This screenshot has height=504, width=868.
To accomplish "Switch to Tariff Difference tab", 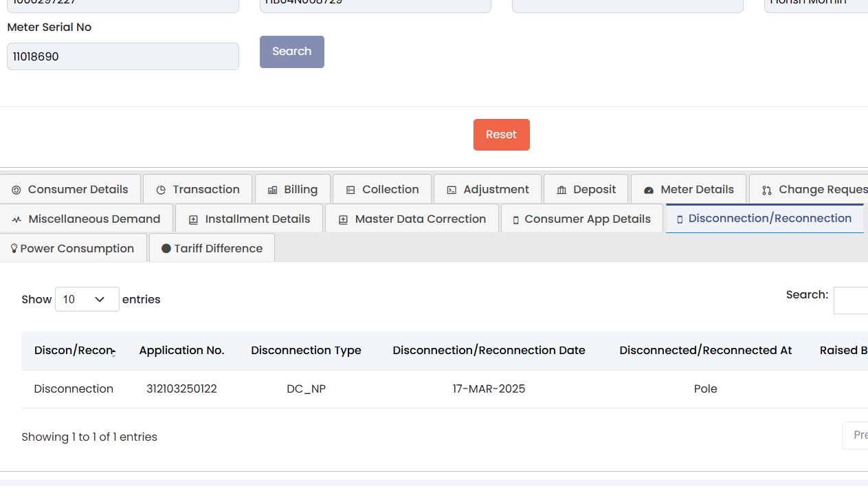I will click(212, 248).
